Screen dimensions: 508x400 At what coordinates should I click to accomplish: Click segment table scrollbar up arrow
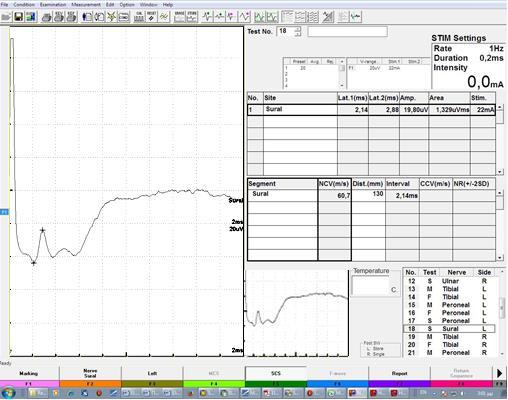pyautogui.click(x=500, y=193)
